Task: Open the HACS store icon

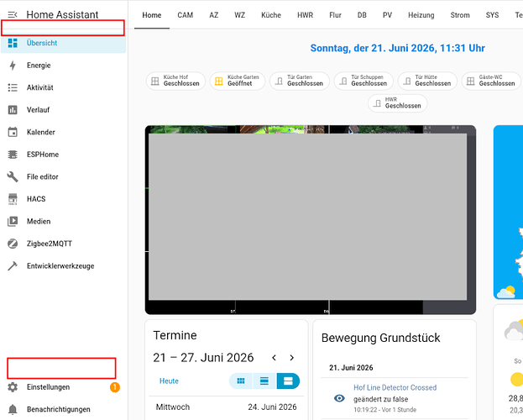Action: click(13, 199)
